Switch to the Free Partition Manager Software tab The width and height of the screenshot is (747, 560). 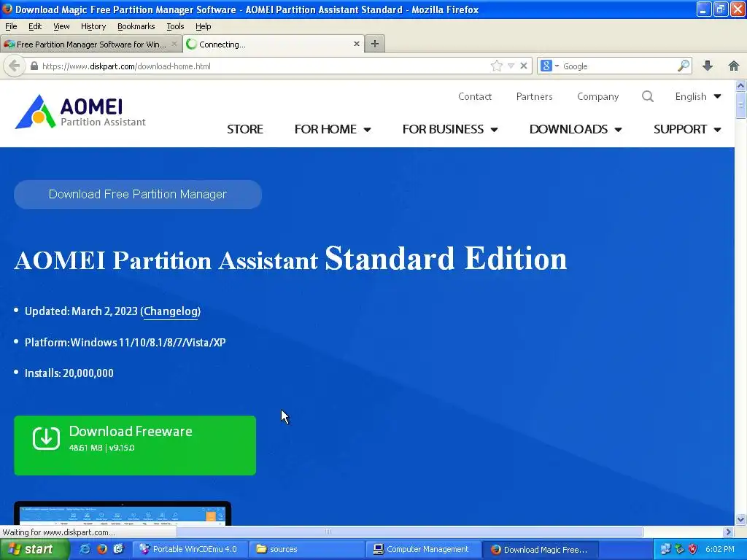[90, 44]
